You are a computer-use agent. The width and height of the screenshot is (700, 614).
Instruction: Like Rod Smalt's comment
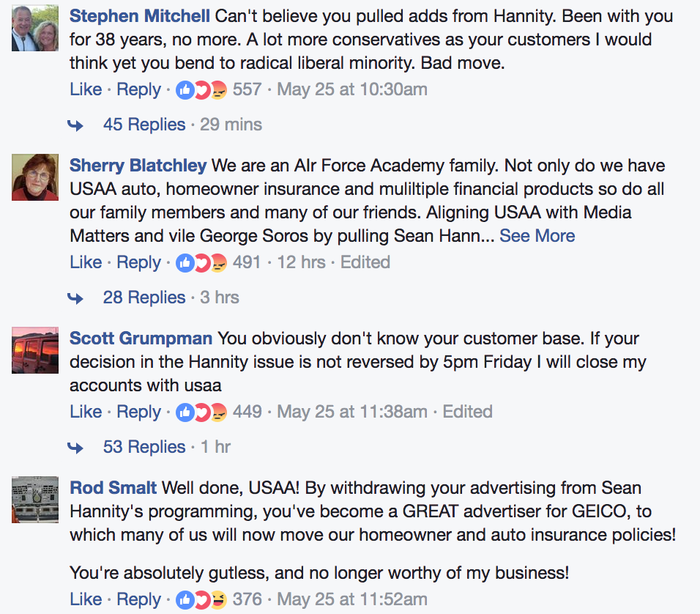pos(86,600)
